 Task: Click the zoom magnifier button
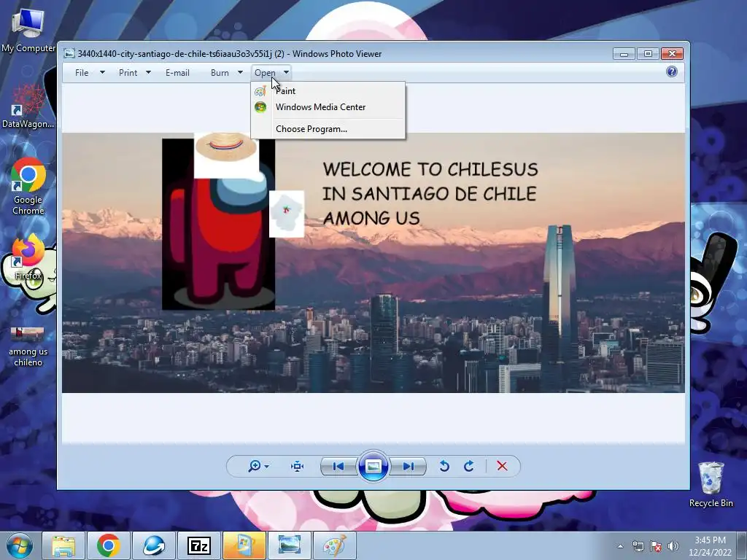258,466
